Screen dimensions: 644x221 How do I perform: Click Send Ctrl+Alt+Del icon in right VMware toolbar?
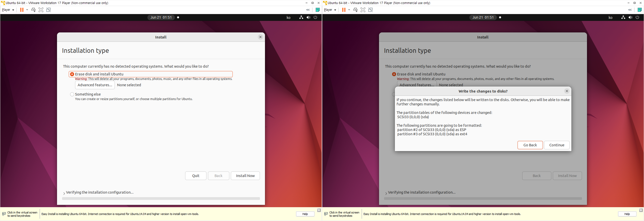pyautogui.click(x=355, y=10)
